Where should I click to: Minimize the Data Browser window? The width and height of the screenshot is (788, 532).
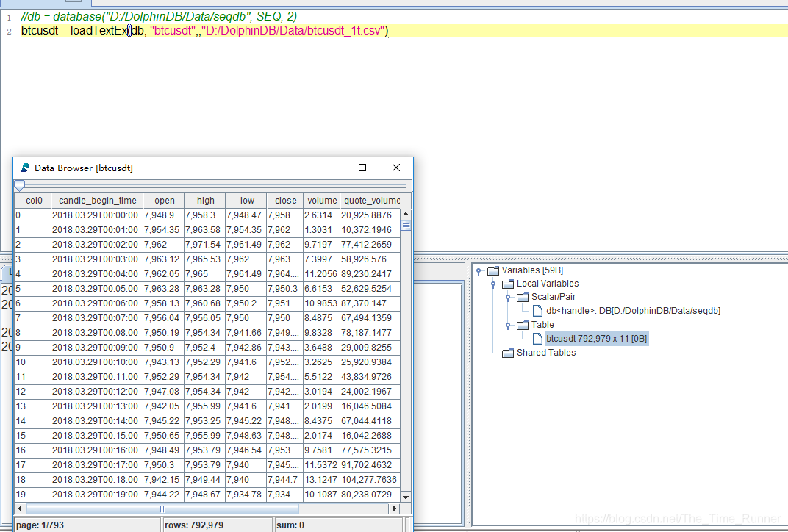pos(329,168)
